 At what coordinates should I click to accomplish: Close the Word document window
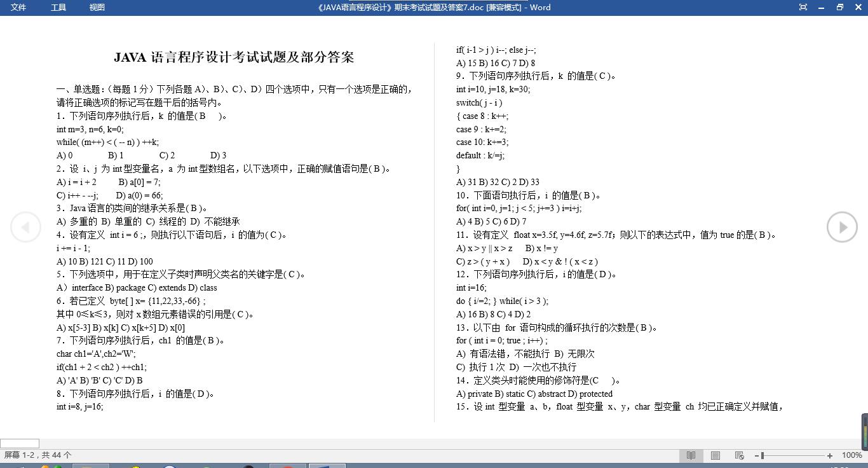tap(858, 8)
